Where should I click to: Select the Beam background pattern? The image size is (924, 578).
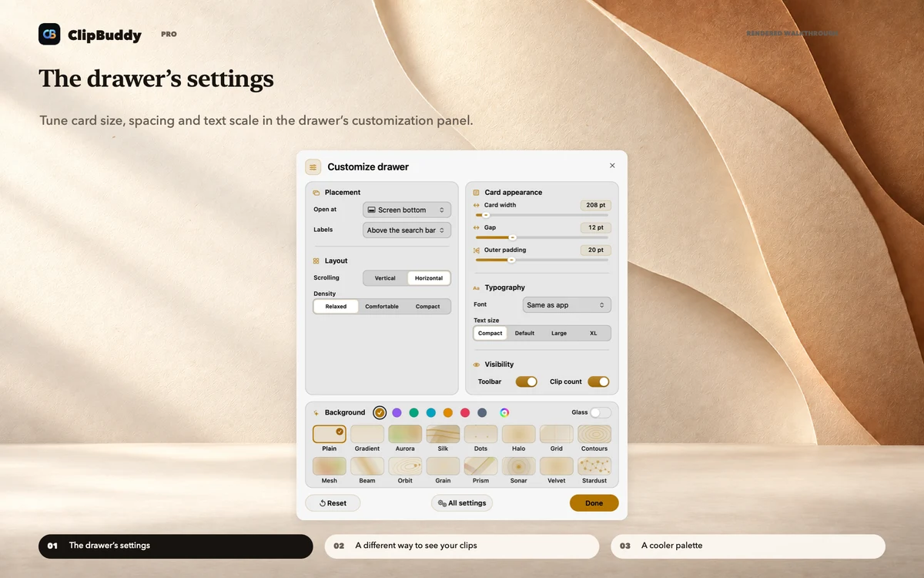tap(367, 465)
